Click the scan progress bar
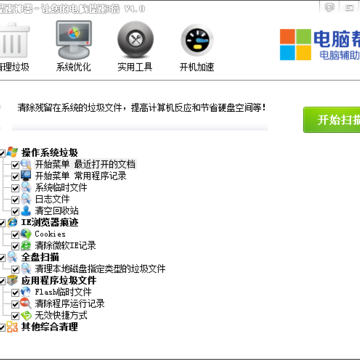Screen dimensions: 360x360 pyautogui.click(x=140, y=127)
